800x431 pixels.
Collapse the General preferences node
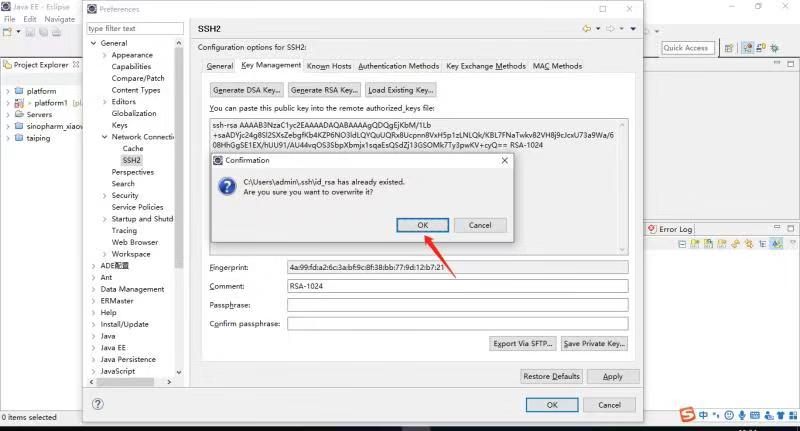[93, 43]
